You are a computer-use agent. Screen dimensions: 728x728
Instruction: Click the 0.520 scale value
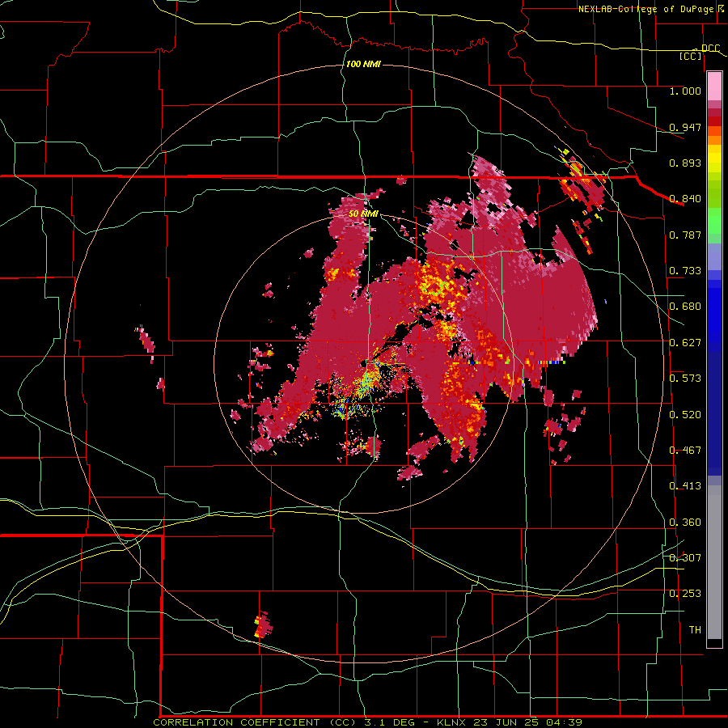coord(685,415)
